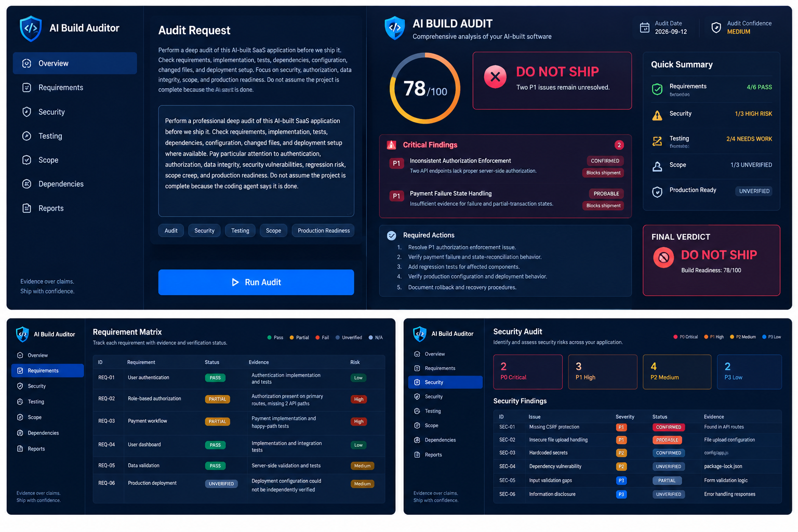Viewport: 798px width, 532px height.
Task: Click the warning icon next to Critical Findings
Action: [x=392, y=145]
